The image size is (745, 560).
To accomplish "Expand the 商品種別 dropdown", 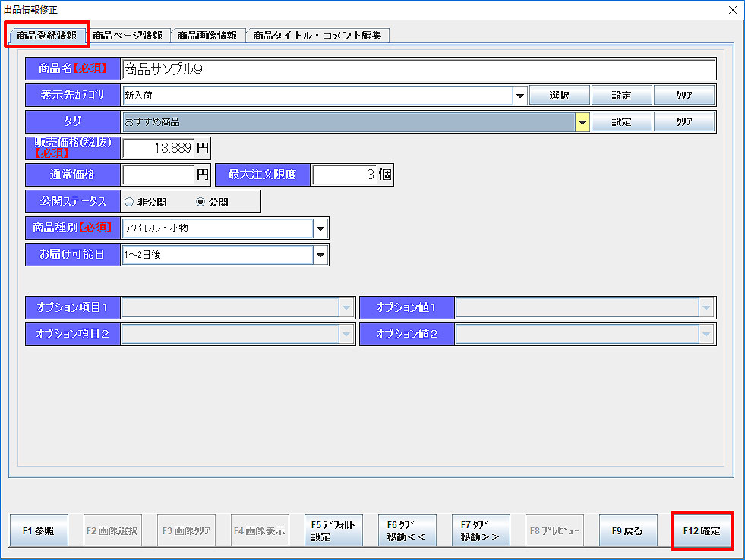I will pos(320,228).
